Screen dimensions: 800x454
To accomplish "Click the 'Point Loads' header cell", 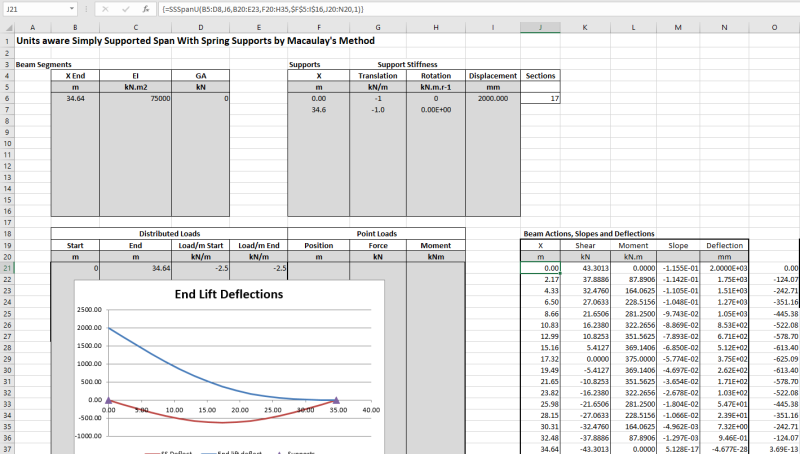I will 377,234.
